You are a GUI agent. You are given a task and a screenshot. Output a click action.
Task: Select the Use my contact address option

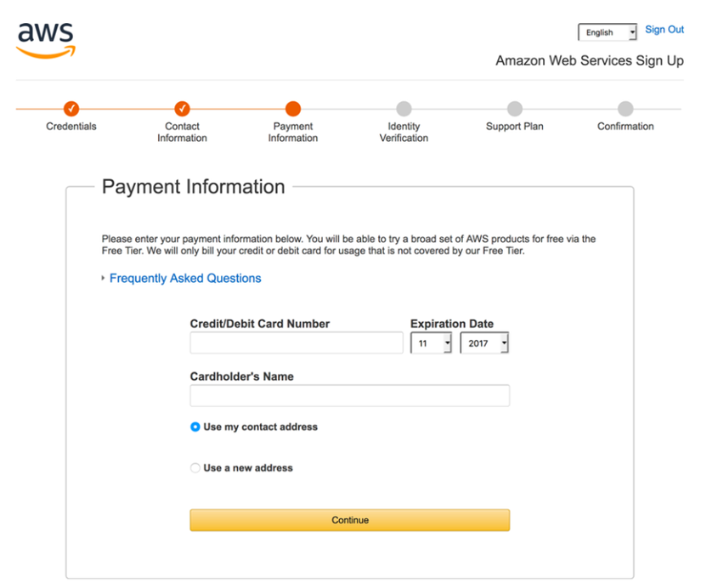tap(195, 427)
